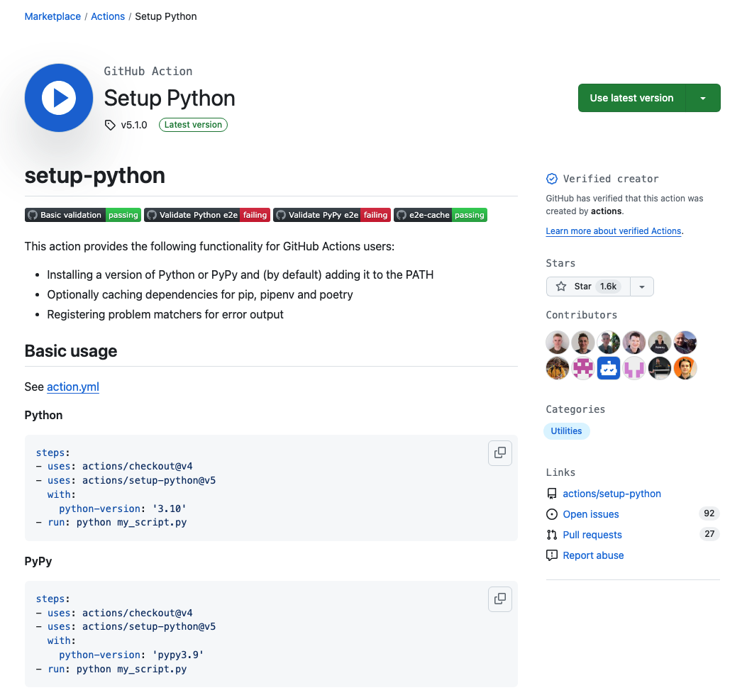Open the Basic validation passing badge
Viewport: 747px width, 700px height.
(x=83, y=215)
